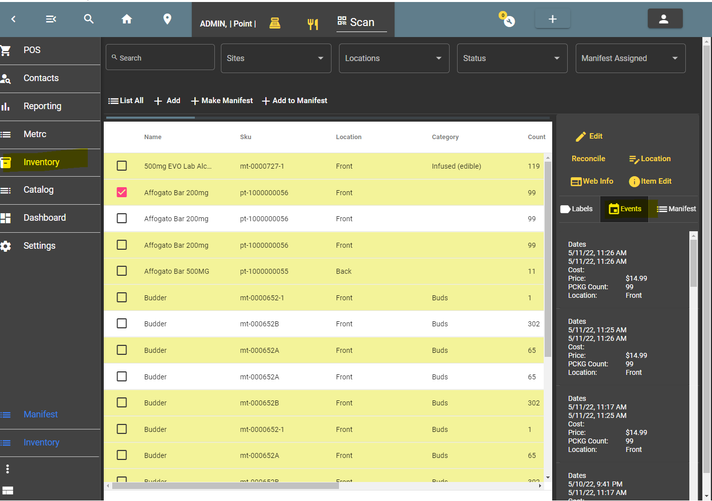Click the Reconcile button
The image size is (712, 501).
(588, 159)
